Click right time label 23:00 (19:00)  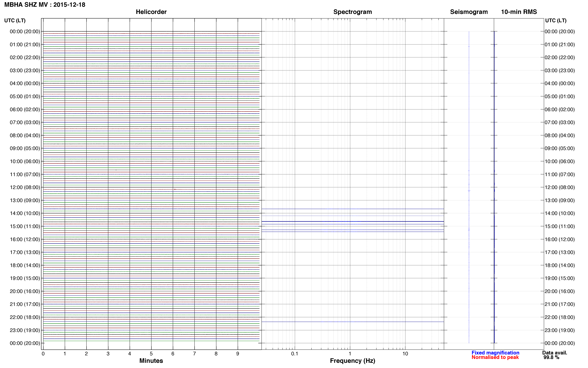coord(560,330)
